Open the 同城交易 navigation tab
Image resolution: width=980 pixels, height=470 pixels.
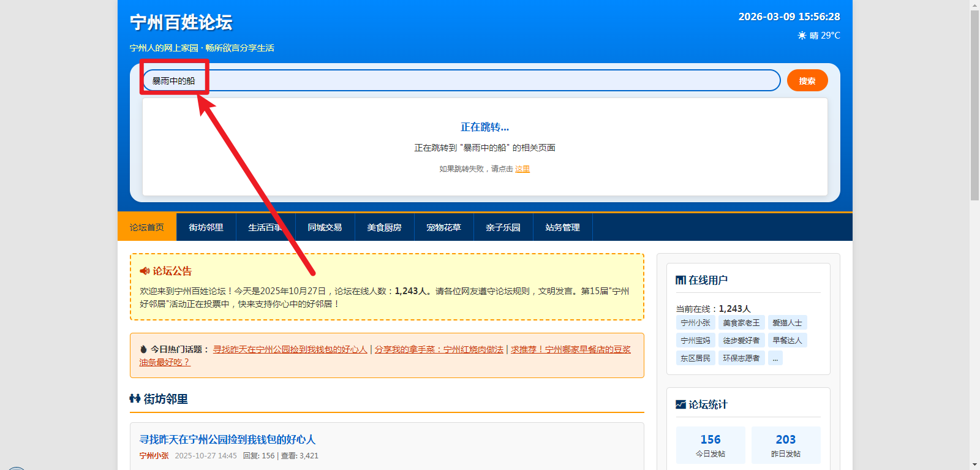(x=325, y=227)
